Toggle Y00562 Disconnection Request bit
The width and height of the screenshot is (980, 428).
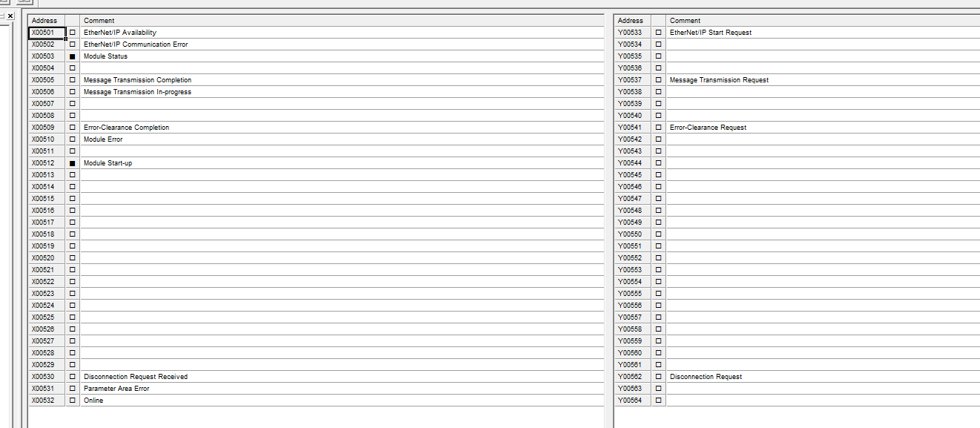(x=659, y=377)
